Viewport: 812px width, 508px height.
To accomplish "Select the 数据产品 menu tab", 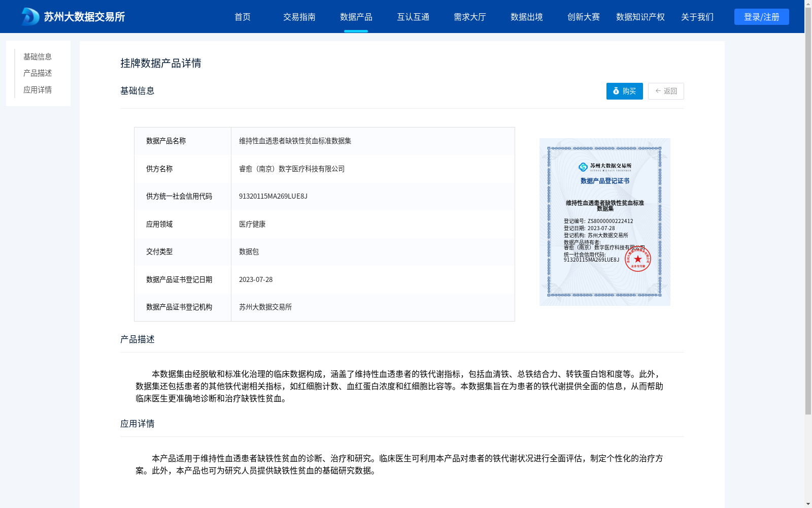I will pyautogui.click(x=356, y=17).
